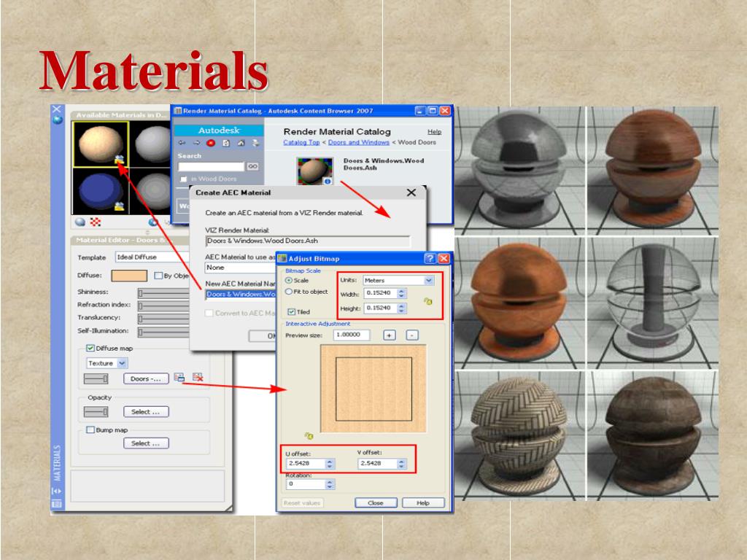Click the Select button under Opacity
This screenshot has height=560, width=747.
[x=146, y=412]
